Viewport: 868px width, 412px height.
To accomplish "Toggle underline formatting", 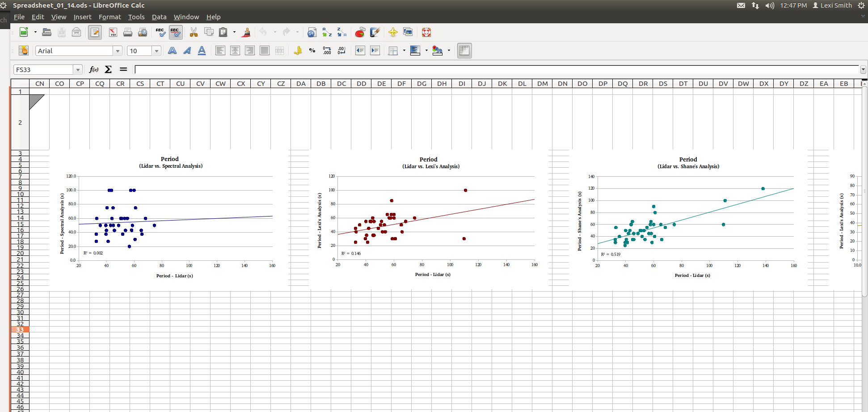I will tap(202, 51).
